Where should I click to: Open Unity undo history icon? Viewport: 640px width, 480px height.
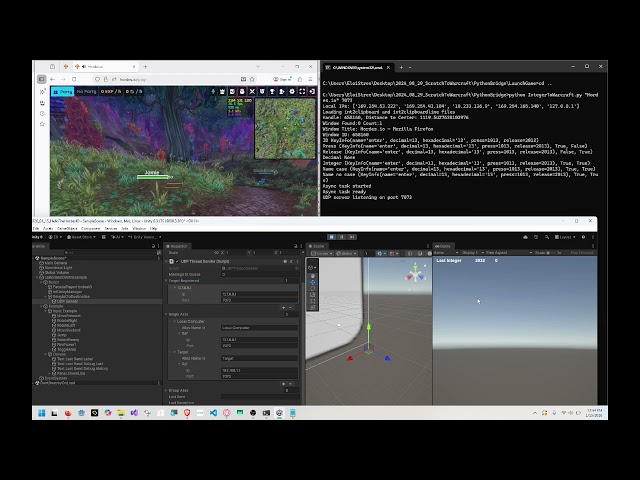[x=536, y=237]
